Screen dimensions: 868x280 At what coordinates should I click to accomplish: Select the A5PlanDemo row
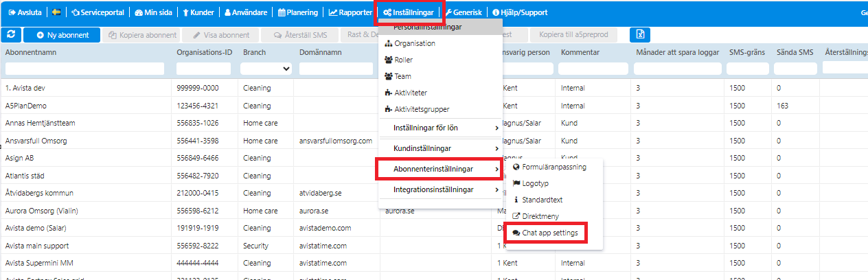[434, 106]
